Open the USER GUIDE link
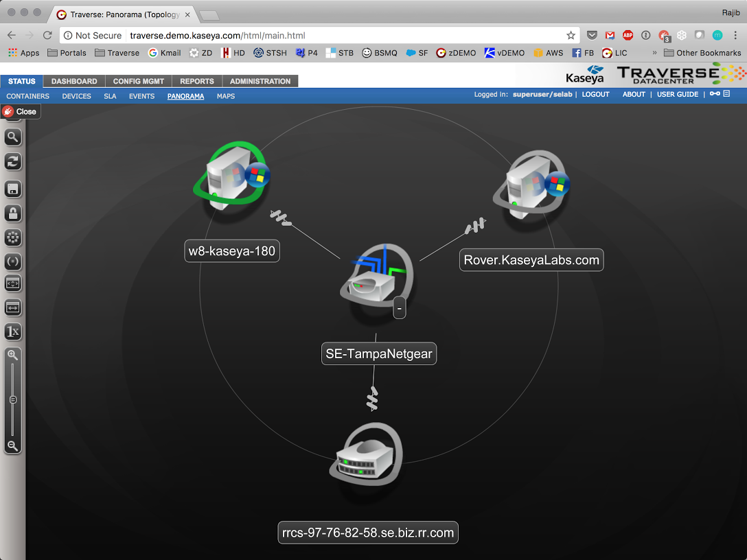 point(678,94)
